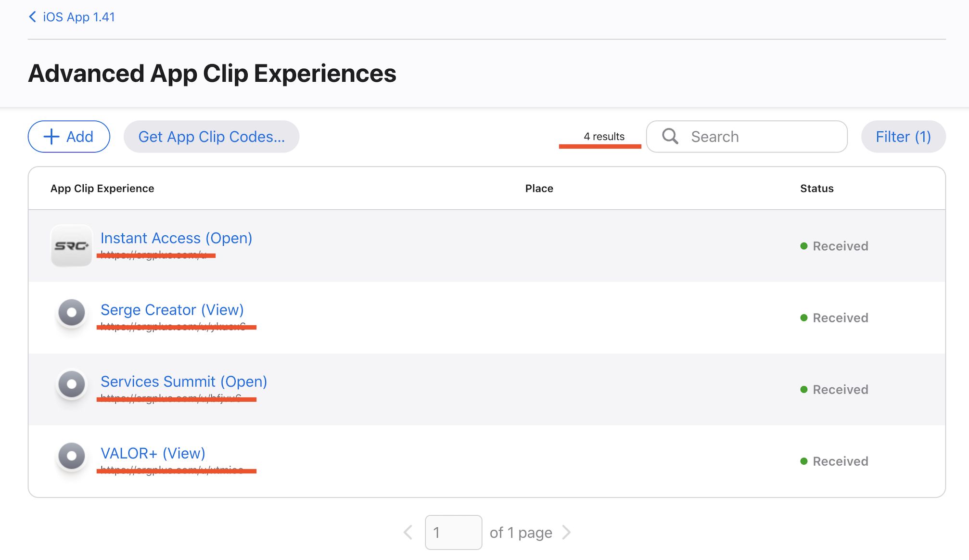
Task: Open the Filter (1) options
Action: (903, 137)
